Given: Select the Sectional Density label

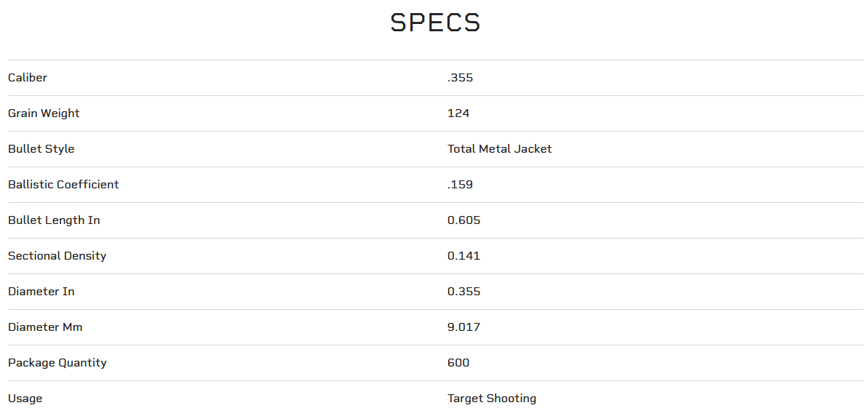Looking at the screenshot, I should coord(57,256).
